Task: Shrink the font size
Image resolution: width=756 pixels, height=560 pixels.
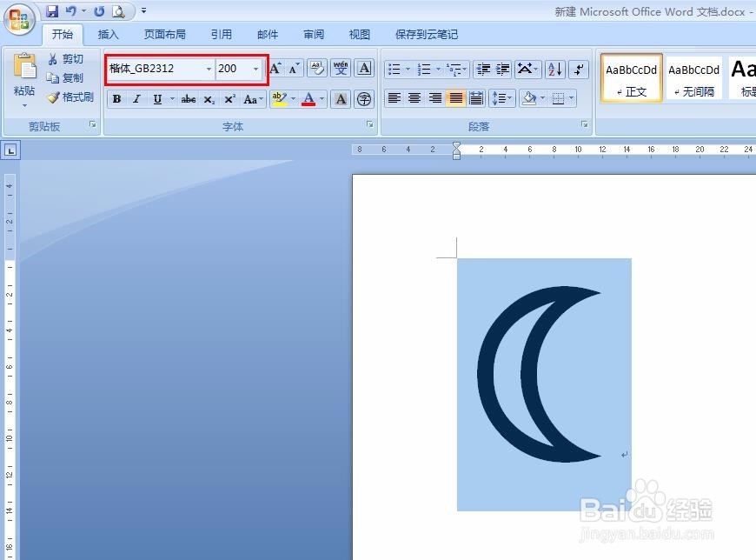Action: 295,68
